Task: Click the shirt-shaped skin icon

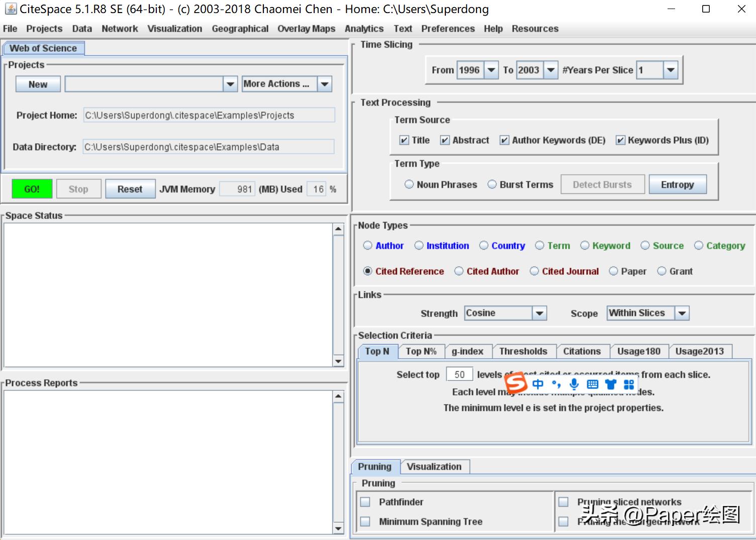Action: [611, 384]
